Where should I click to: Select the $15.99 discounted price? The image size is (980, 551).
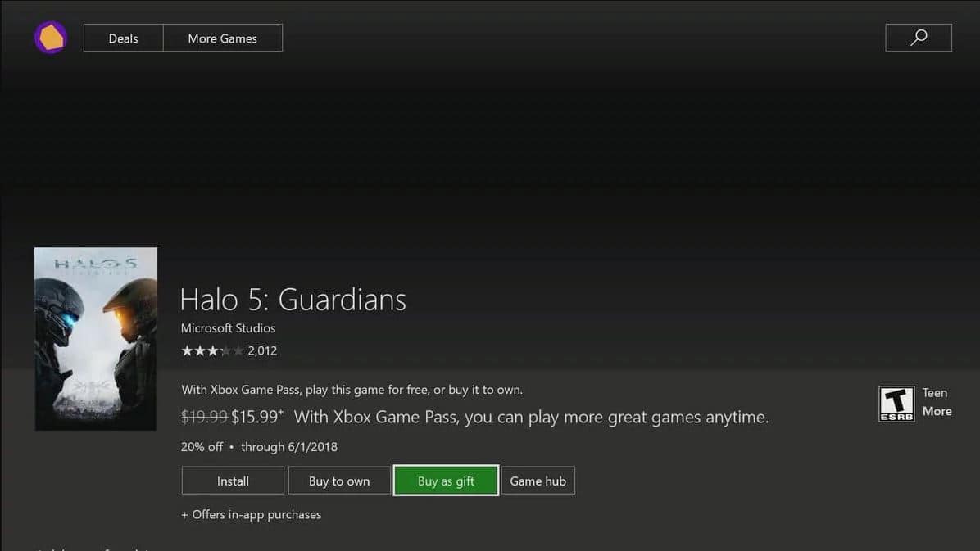point(256,417)
